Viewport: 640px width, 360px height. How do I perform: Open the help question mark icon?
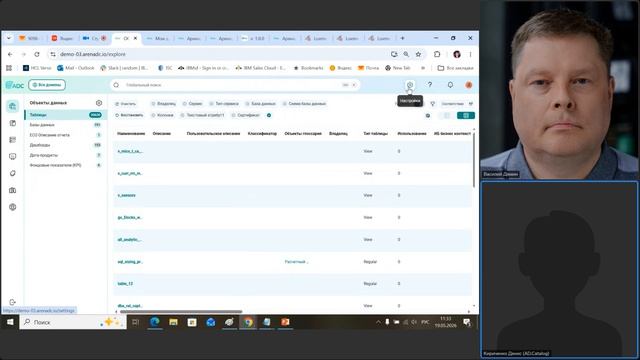pyautogui.click(x=430, y=84)
